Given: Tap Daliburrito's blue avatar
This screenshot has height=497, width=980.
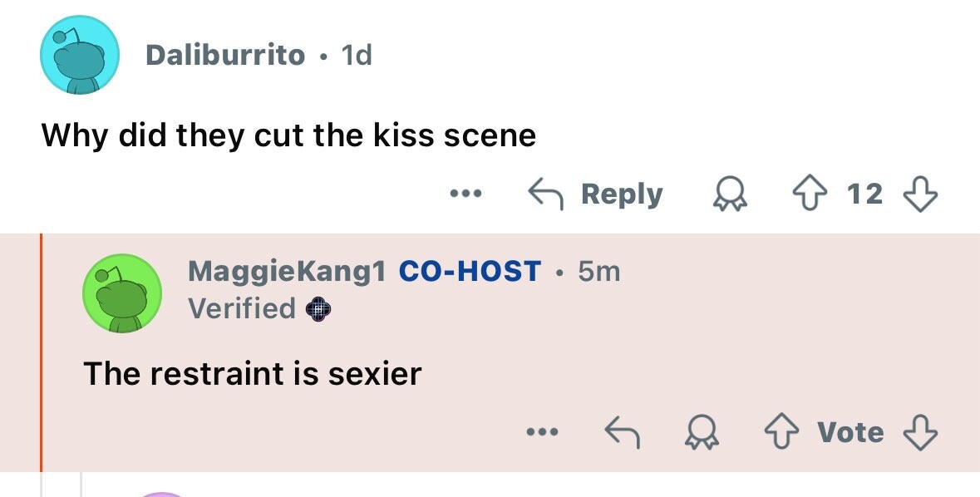Looking at the screenshot, I should coord(80,56).
